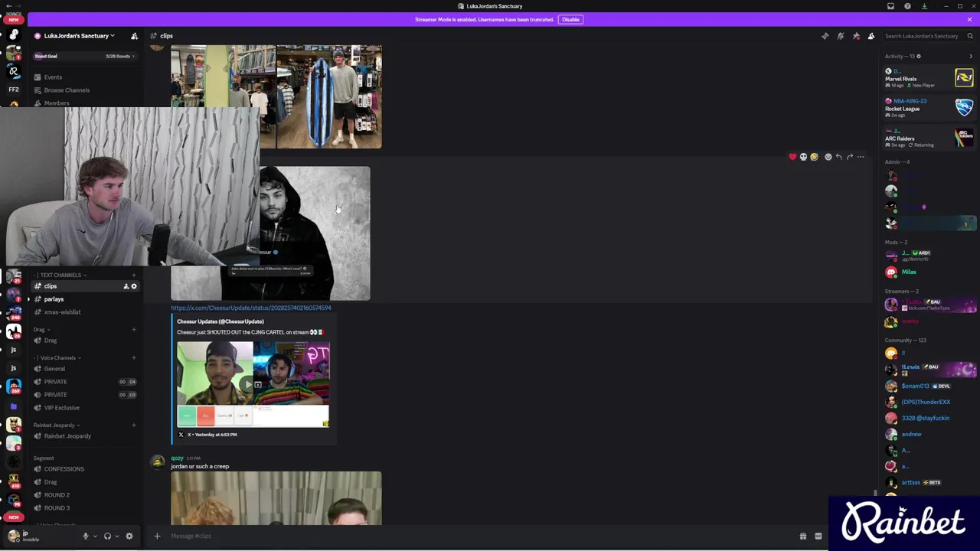Add channel to the Drag category
Image resolution: width=980 pixels, height=551 pixels.
coord(134,330)
